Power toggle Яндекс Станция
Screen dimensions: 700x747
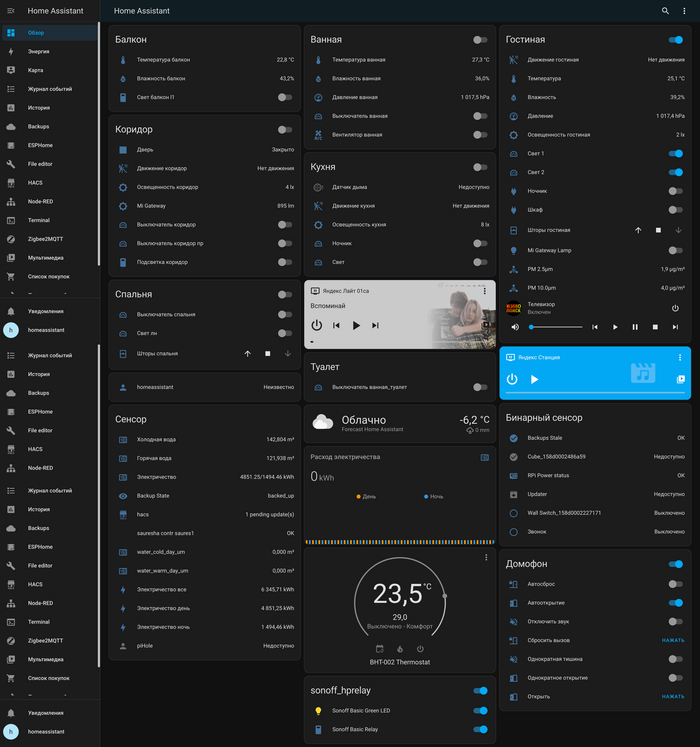point(512,379)
